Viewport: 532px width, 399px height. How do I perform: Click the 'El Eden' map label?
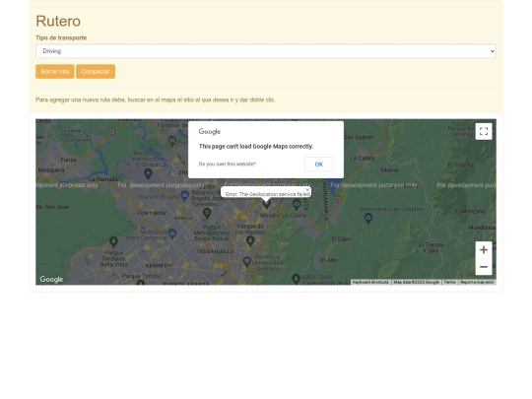(x=341, y=239)
